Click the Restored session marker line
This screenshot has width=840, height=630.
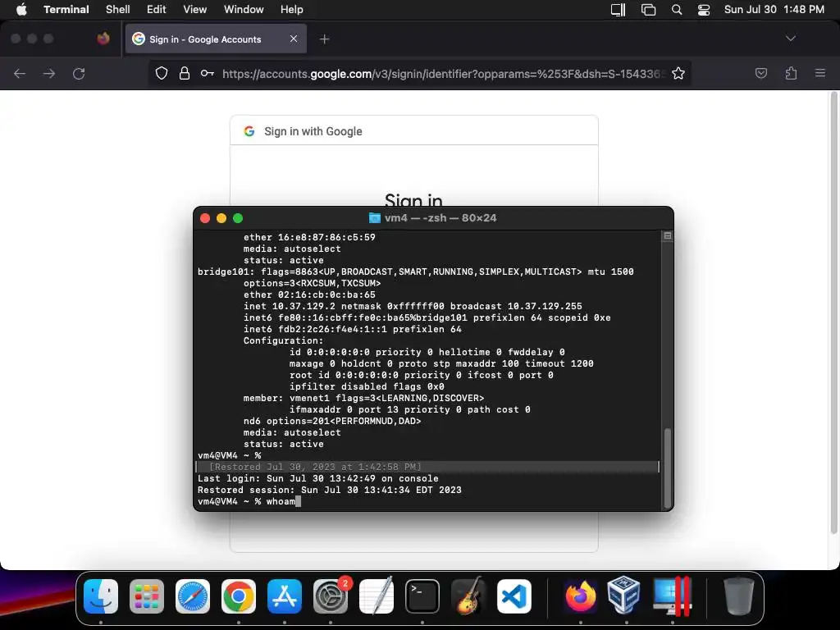427,467
